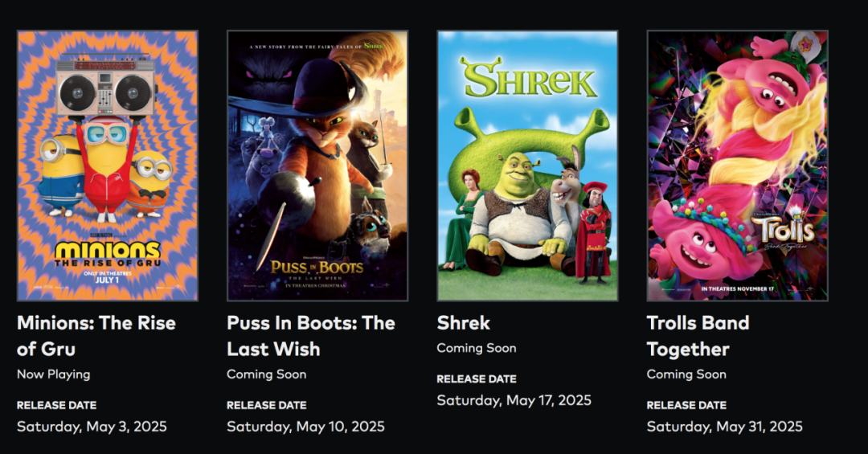
Task: Click Coming Soon under Trolls Band Together
Action: [x=686, y=374]
